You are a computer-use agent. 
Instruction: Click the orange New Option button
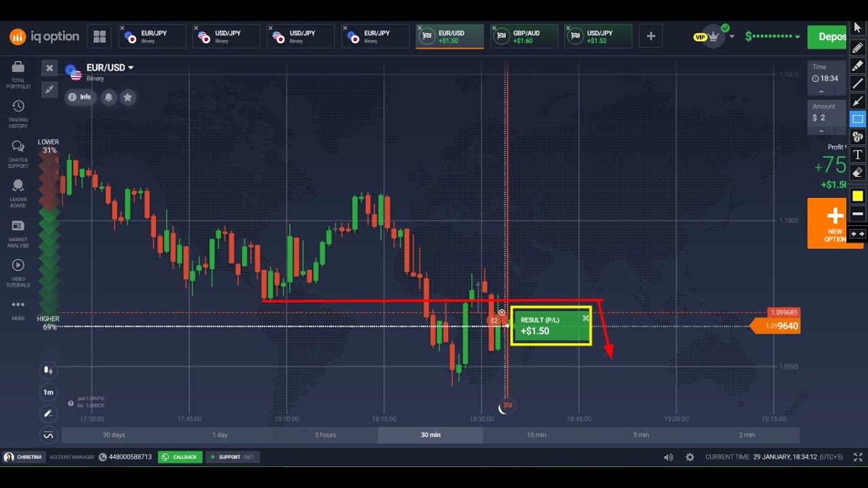pos(835,223)
